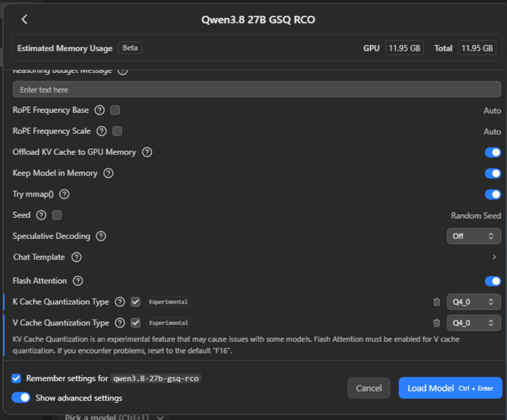Click the Cancel button
Viewport: 507px width, 420px height.
coord(369,388)
